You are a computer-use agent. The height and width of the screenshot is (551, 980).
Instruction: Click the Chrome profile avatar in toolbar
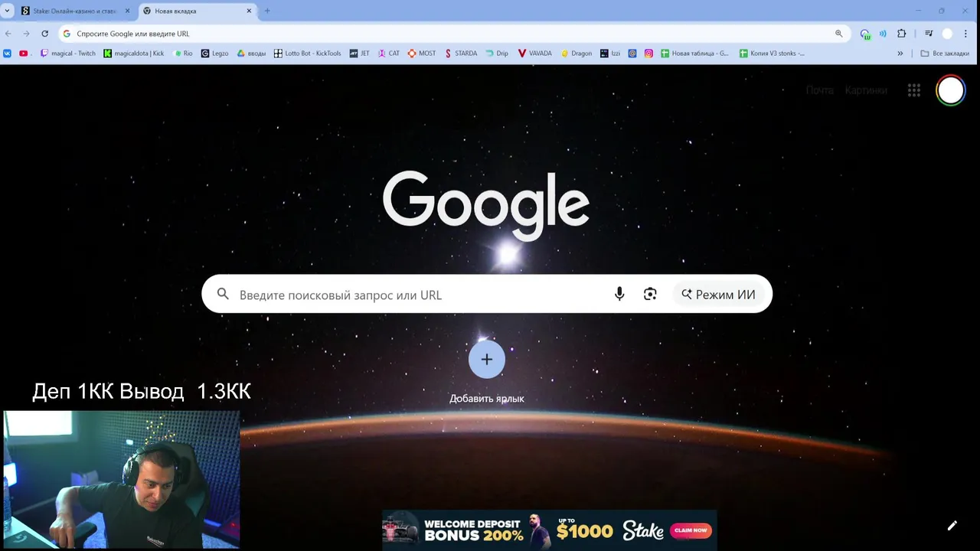(x=948, y=34)
